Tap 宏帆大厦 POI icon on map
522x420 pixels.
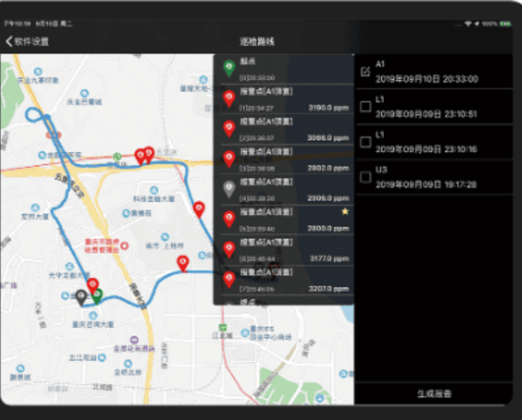(x=35, y=208)
